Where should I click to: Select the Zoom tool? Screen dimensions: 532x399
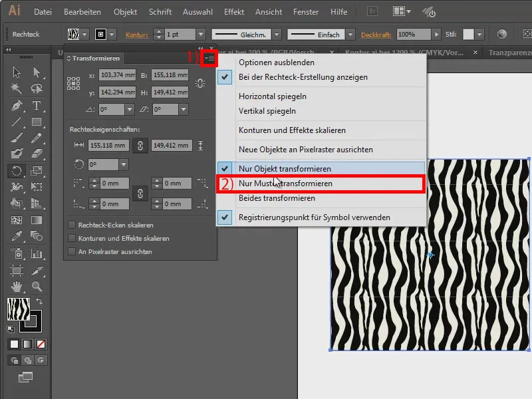click(x=37, y=287)
